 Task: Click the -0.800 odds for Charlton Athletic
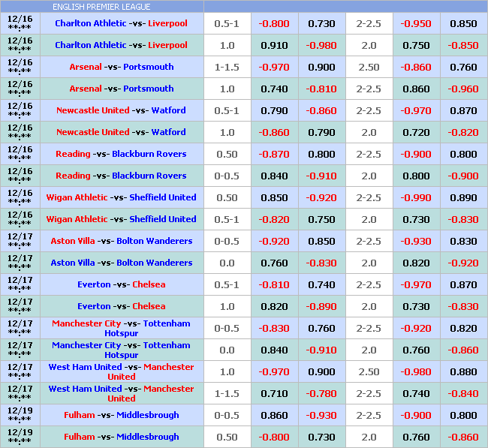tap(274, 24)
